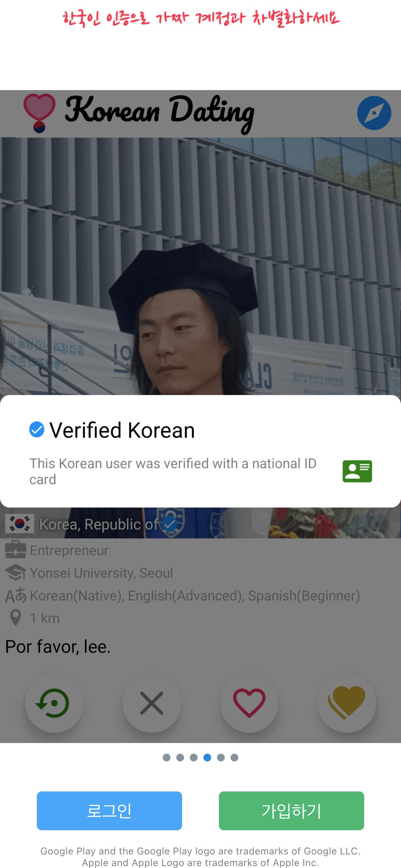401x868 pixels.
Task: Tap the green rewind undo button
Action: pos(54,703)
